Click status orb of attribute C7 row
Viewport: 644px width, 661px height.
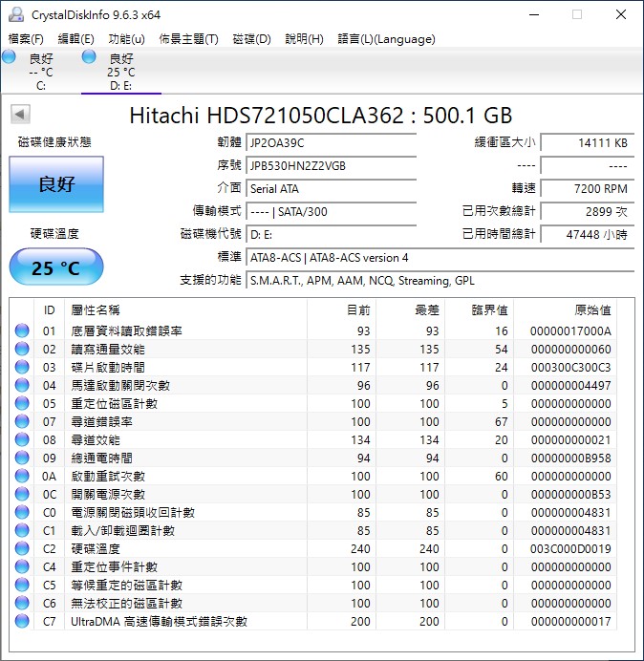(22, 621)
